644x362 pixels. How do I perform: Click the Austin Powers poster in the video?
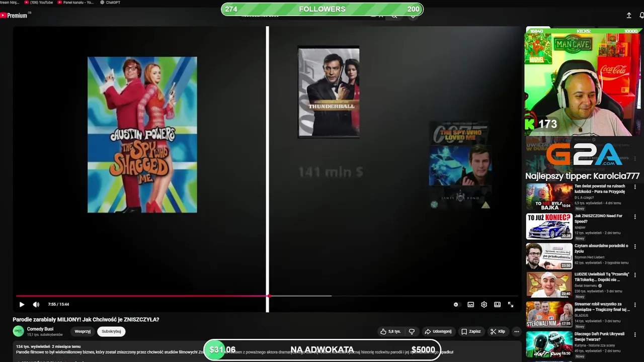click(142, 135)
